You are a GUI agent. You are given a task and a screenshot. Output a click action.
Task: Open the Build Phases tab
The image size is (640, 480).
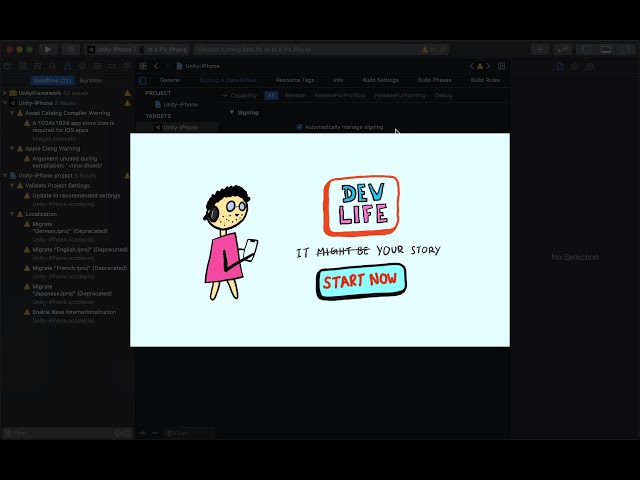[434, 80]
